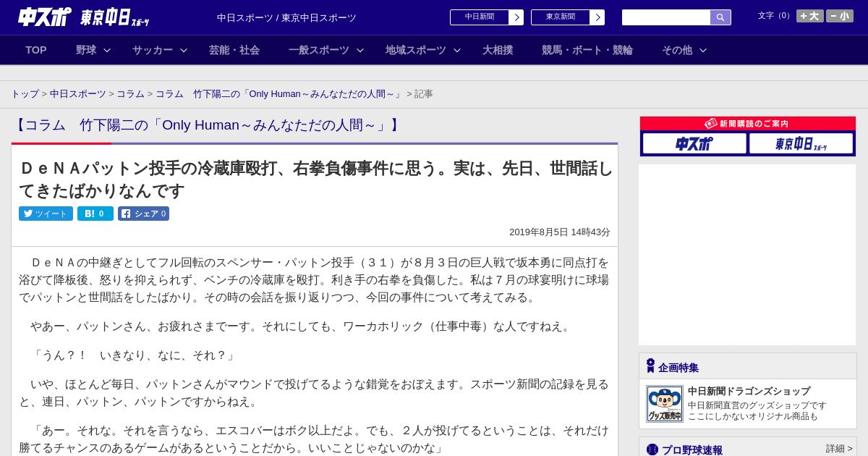Expand the その他 dropdown chevron
The height and width of the screenshot is (456, 868).
tap(703, 50)
